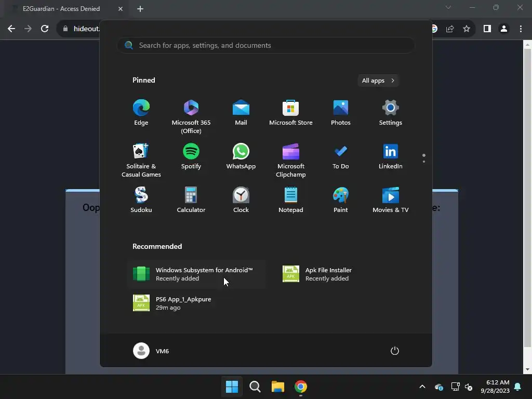This screenshot has height=399, width=532.
Task: Open the Chrome profile menu
Action: tap(504, 29)
